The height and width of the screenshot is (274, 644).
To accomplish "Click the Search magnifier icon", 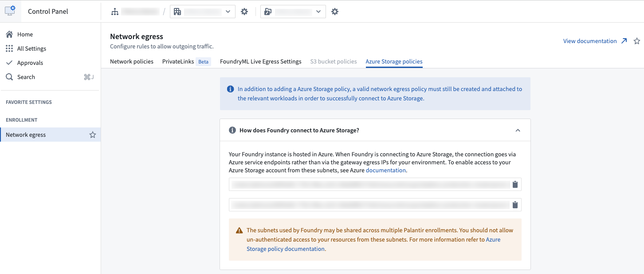I will pyautogui.click(x=9, y=77).
